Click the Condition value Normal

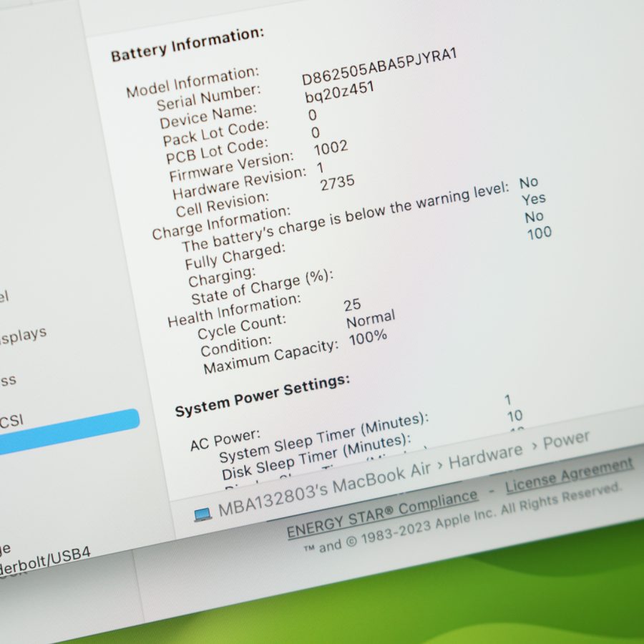[371, 318]
